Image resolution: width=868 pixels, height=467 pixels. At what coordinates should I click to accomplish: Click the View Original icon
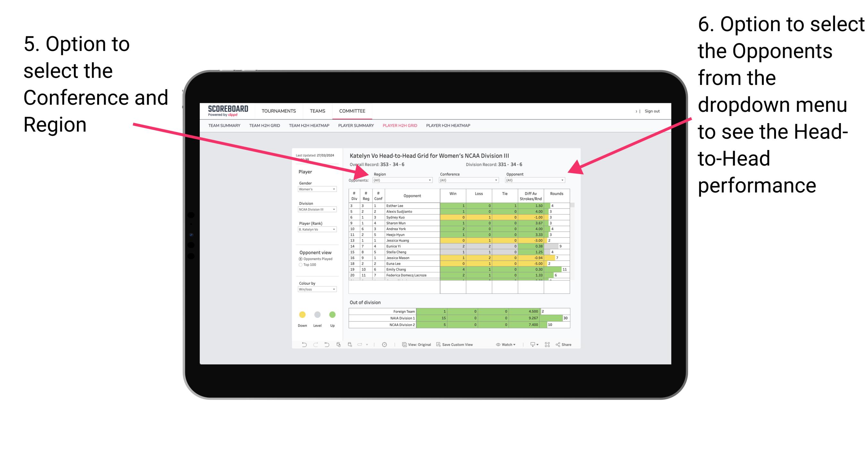point(403,345)
